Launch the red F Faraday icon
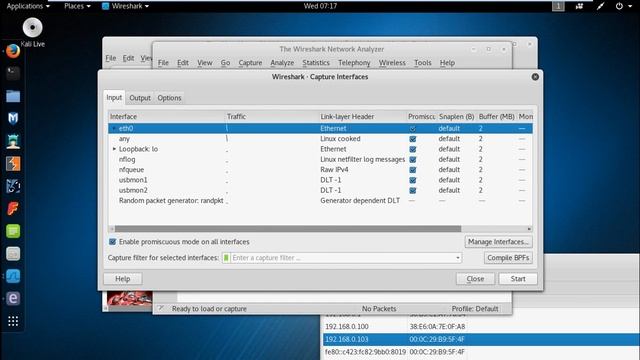The width and height of the screenshot is (640, 360). pos(13,209)
